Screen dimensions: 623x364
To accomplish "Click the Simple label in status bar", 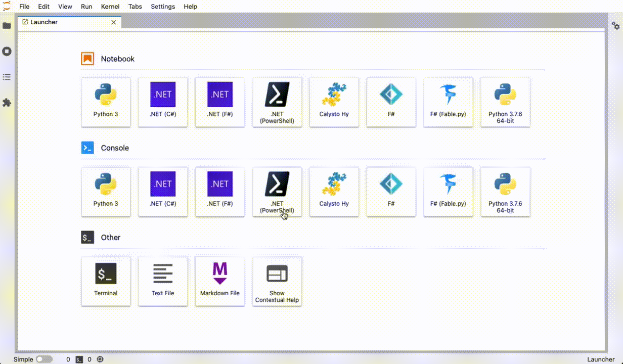I will click(x=23, y=359).
